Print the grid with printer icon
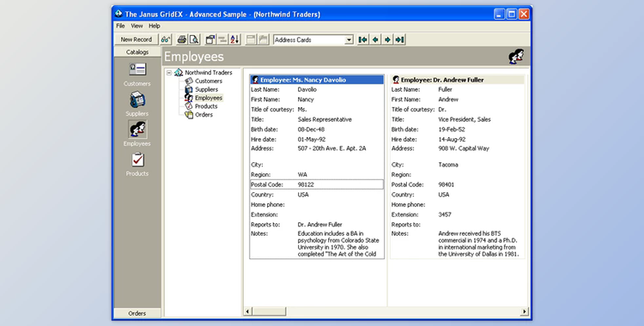 (x=181, y=39)
